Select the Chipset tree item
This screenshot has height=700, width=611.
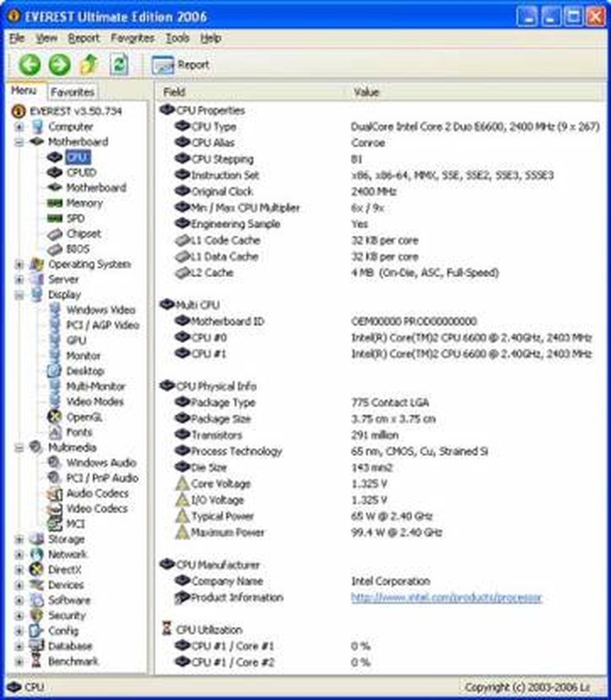click(x=84, y=233)
